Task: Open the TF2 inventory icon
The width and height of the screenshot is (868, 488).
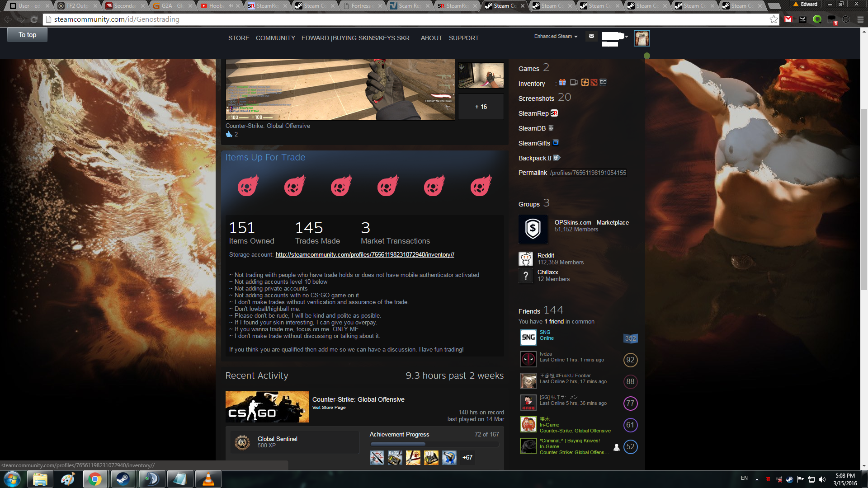Action: pyautogui.click(x=585, y=82)
